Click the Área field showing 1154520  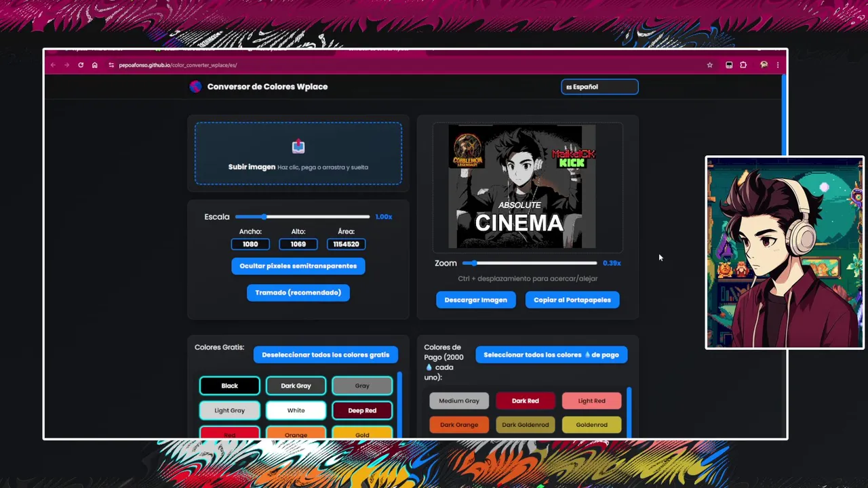346,244
